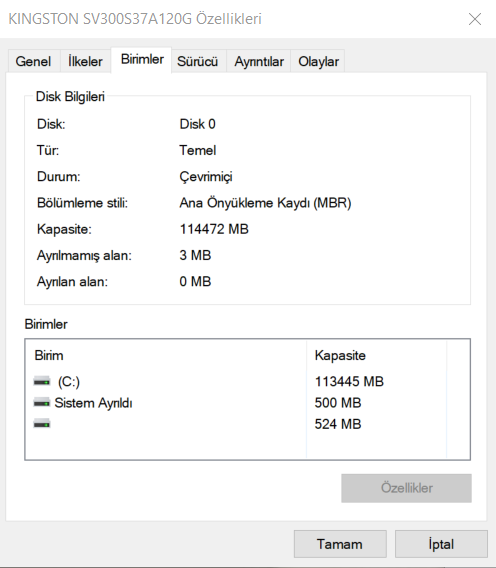This screenshot has height=568, width=496.
Task: Select the Sistem Ayrıldı volume
Action: 236,402
